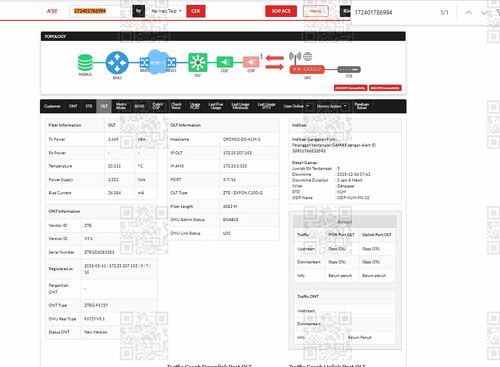Switch to the STB tab

point(89,106)
